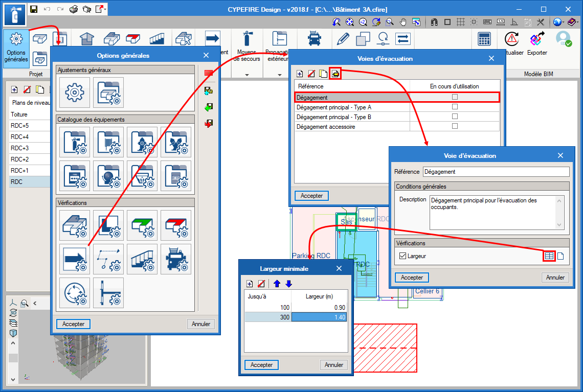The width and height of the screenshot is (583, 392).
Task: Click the fire truck ribbon icon
Action: [x=315, y=39]
